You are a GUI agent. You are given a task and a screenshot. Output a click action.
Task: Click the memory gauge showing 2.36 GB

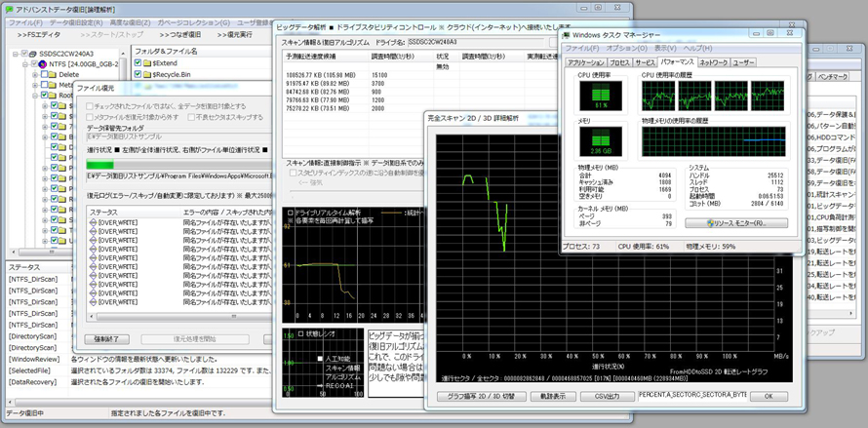pos(601,141)
